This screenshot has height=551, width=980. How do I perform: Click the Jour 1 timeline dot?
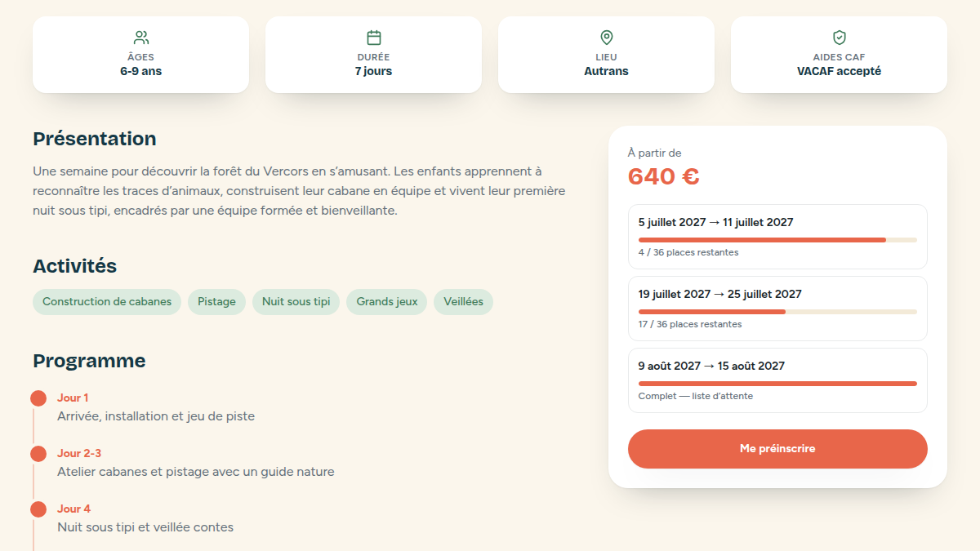(38, 398)
